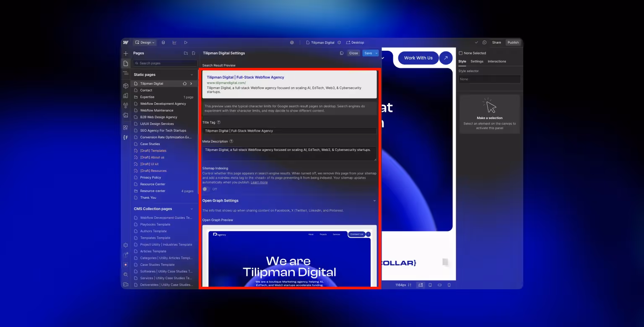Viewport: 644px width, 327px height.
Task: Select the mobile landscape breakpoint icon
Action: tap(440, 285)
